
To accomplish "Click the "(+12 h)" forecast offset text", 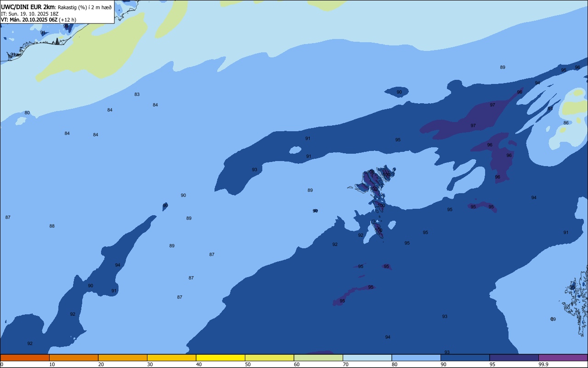I will point(68,20).
